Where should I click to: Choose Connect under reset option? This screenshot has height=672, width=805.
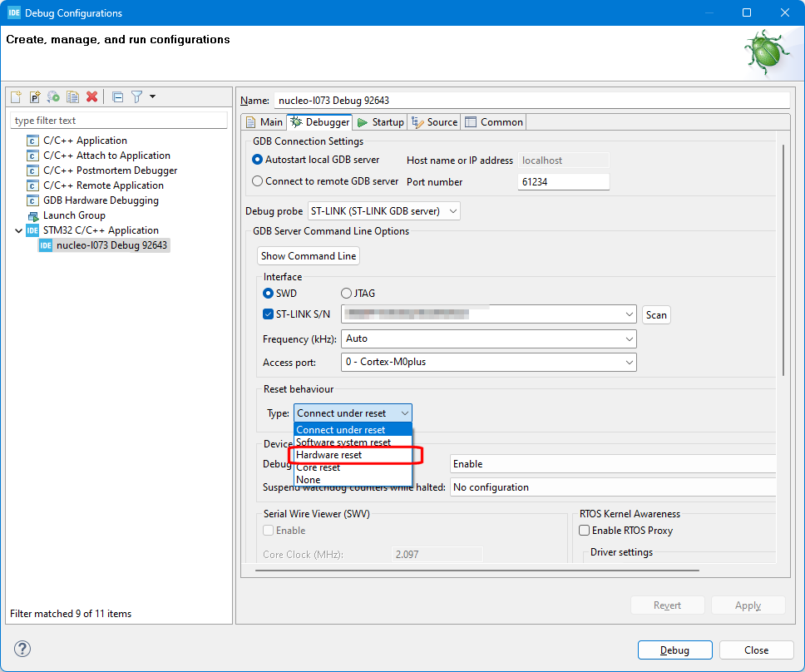[x=353, y=430]
